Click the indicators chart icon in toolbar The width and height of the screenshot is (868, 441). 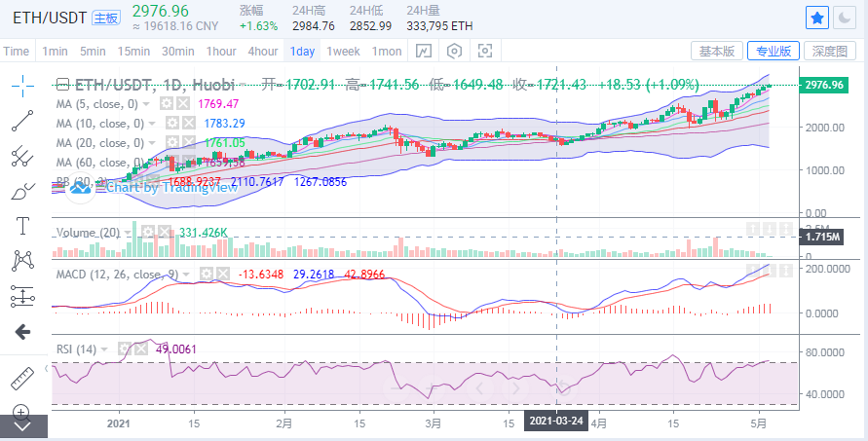[424, 52]
